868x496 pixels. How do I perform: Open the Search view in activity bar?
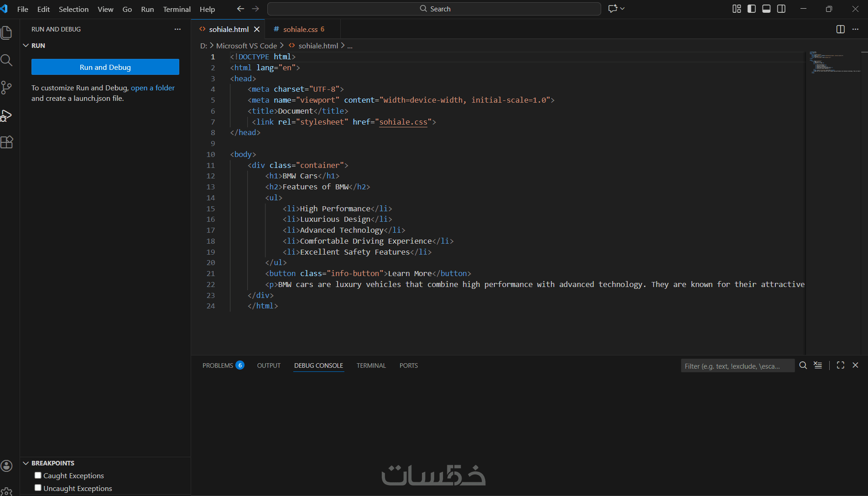click(x=6, y=60)
